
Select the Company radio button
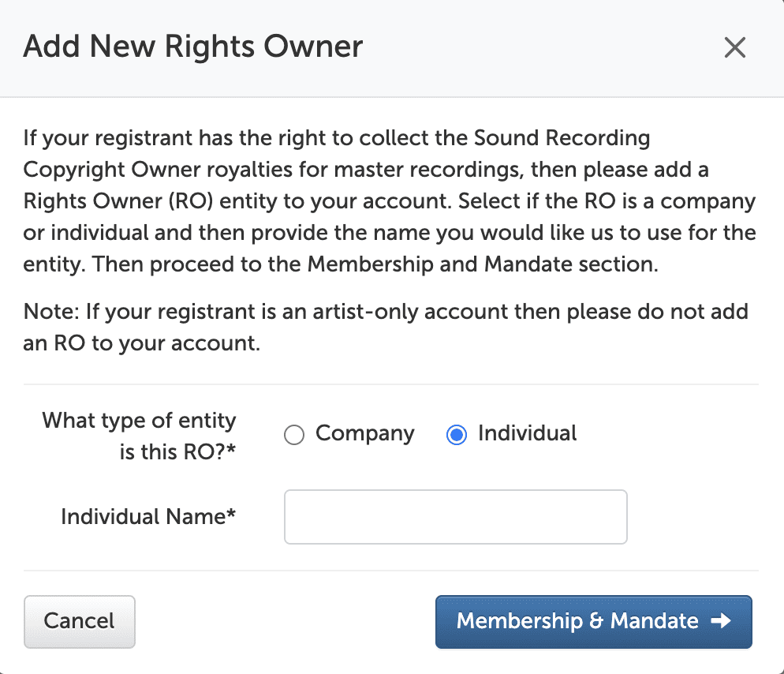coord(294,435)
